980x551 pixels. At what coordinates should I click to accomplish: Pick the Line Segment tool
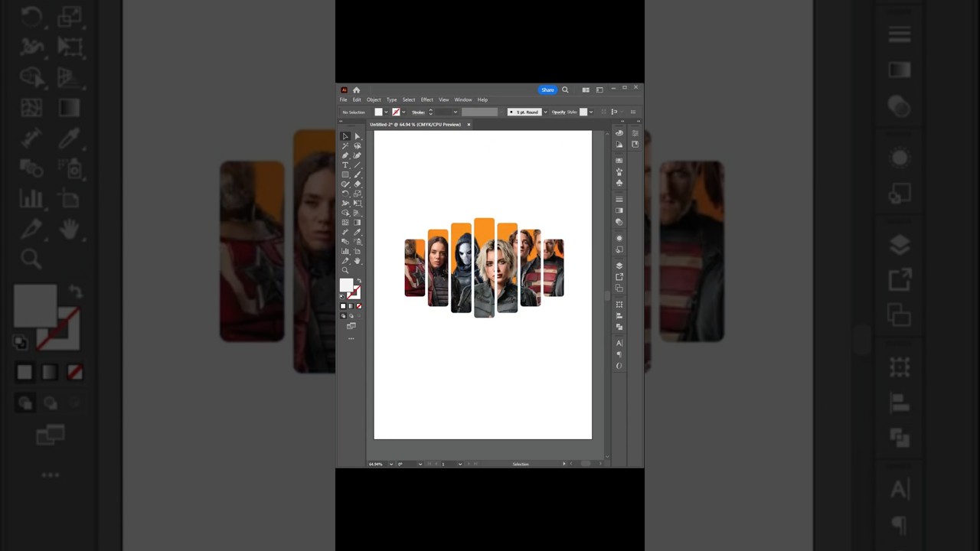click(x=357, y=165)
